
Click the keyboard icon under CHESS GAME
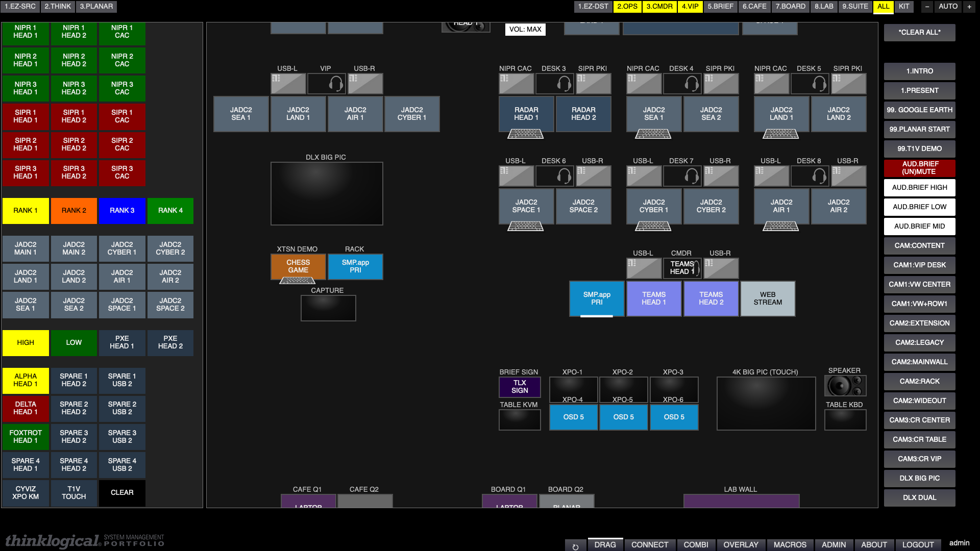click(298, 280)
